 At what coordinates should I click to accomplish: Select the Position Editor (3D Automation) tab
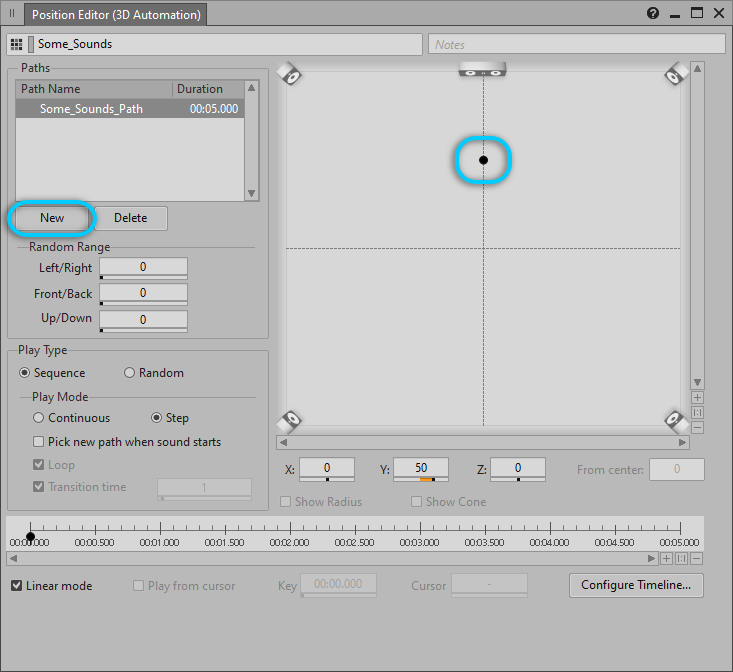115,15
